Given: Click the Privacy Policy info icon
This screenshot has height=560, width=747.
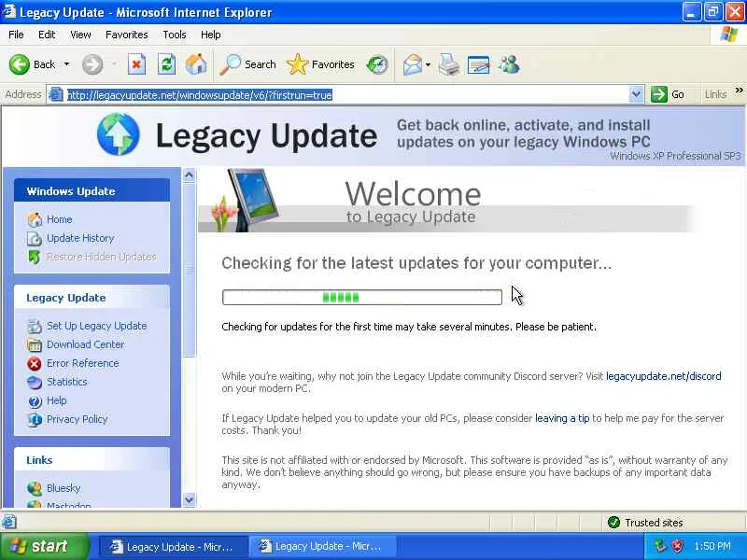Looking at the screenshot, I should [35, 419].
